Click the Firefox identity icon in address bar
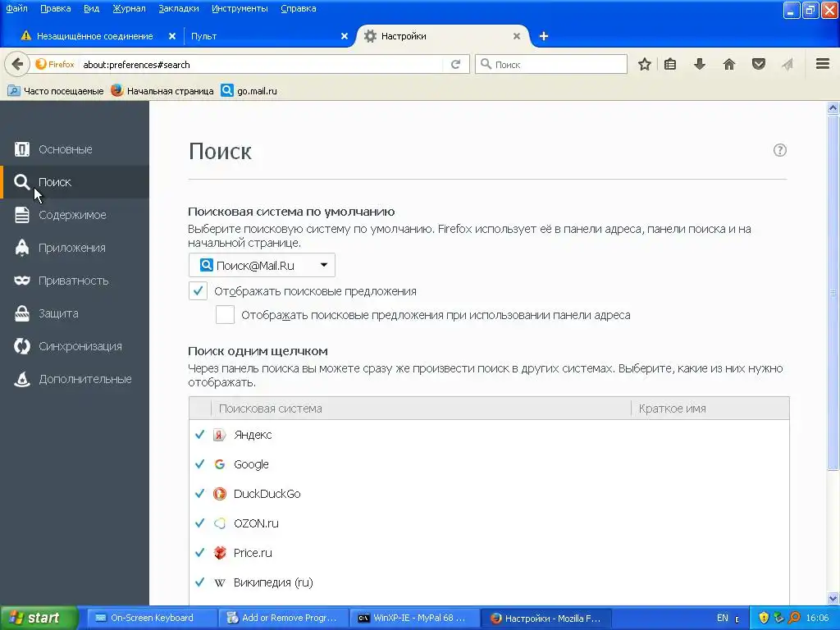 [x=55, y=64]
